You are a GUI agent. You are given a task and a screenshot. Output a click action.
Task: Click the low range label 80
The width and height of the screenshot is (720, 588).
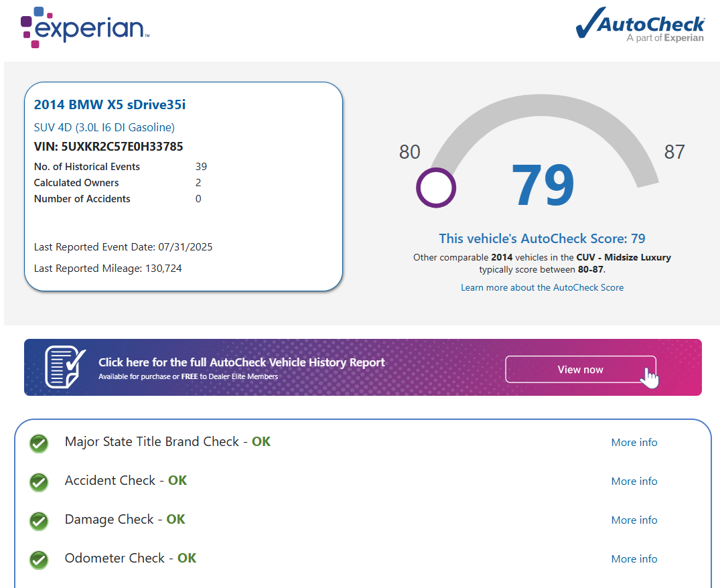(410, 152)
